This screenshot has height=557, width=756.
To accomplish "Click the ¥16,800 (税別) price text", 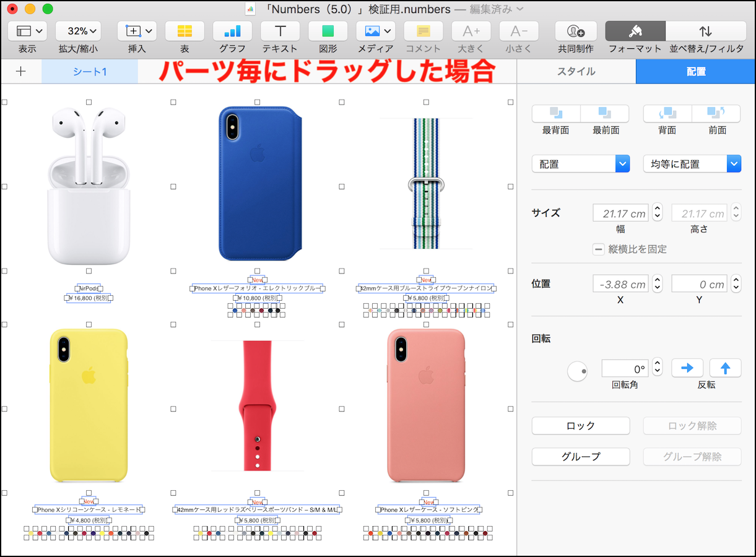I will point(89,298).
